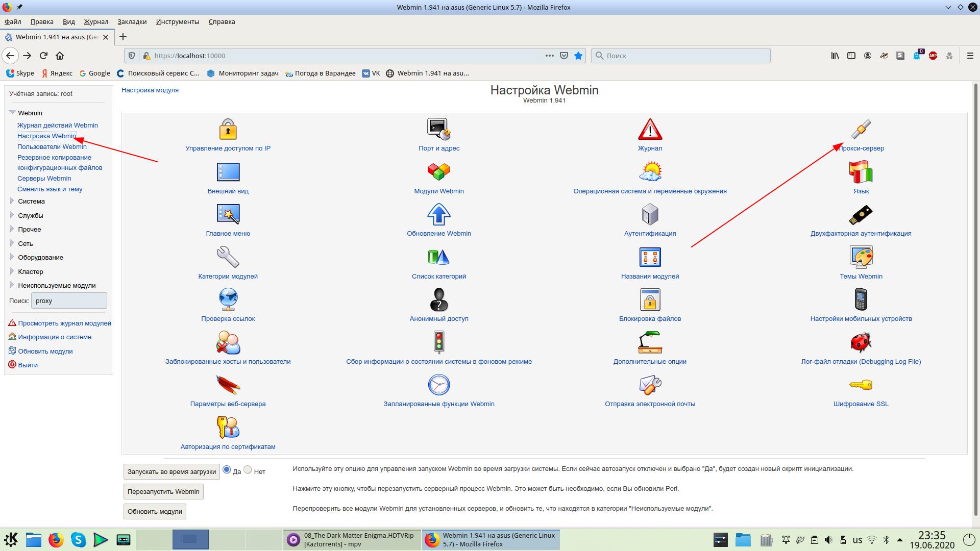This screenshot has width=980, height=551.
Task: Open the Upgrade Webmin blue arrow icon
Action: pos(438,215)
